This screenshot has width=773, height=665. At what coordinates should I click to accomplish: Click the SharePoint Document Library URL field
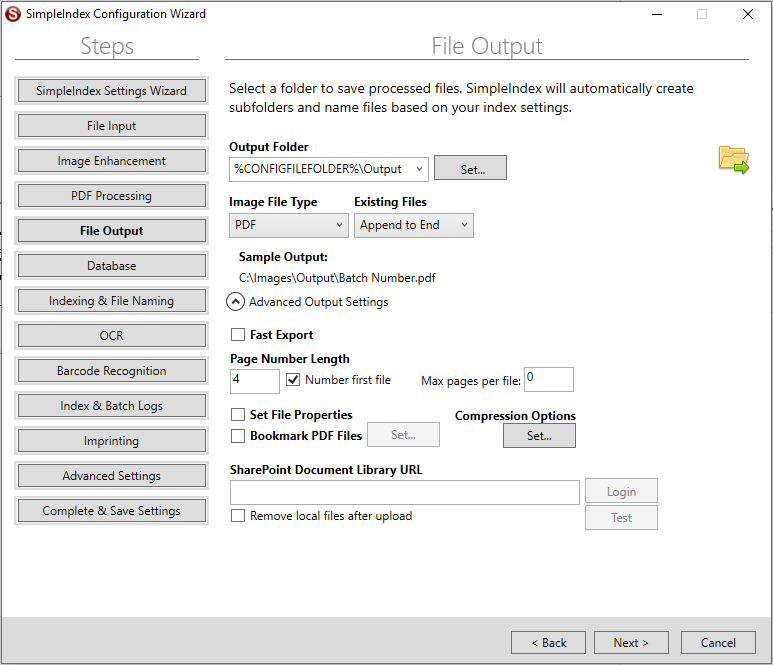click(405, 492)
